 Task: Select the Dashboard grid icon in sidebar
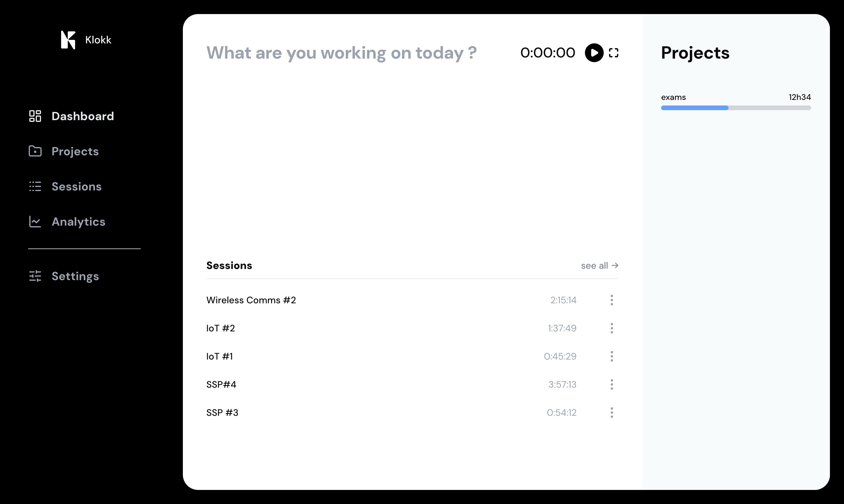[35, 116]
